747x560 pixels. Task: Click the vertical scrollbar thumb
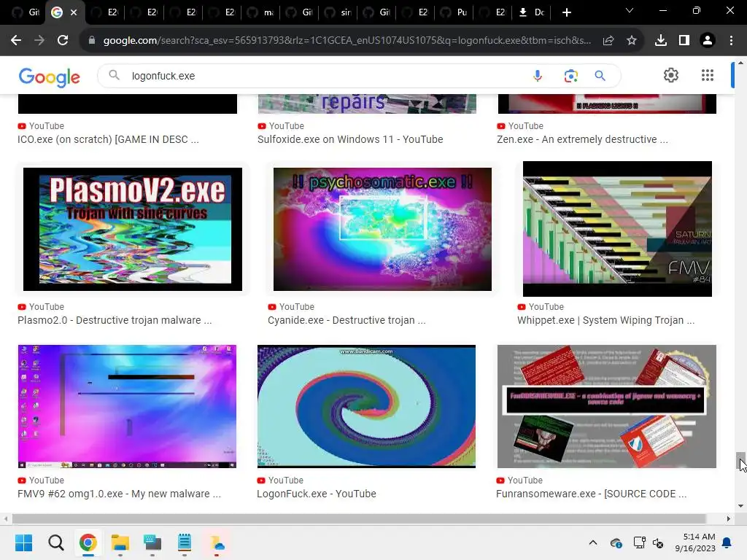pyautogui.click(x=740, y=460)
